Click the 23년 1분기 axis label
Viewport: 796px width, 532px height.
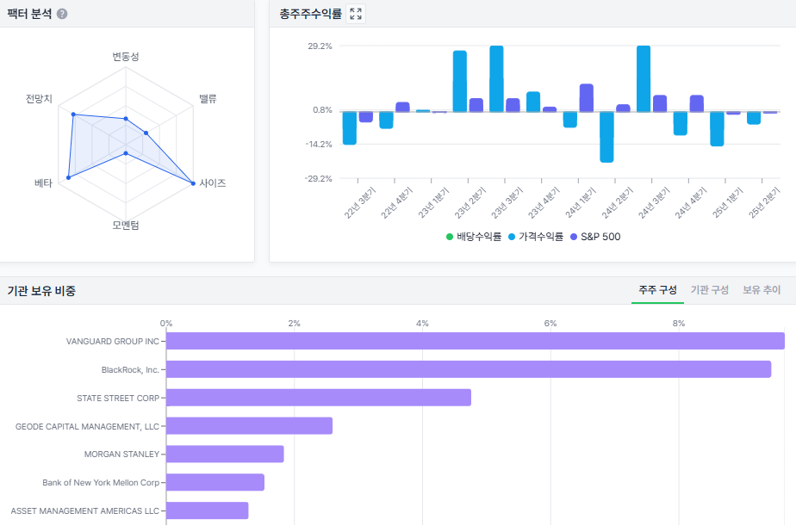point(433,202)
